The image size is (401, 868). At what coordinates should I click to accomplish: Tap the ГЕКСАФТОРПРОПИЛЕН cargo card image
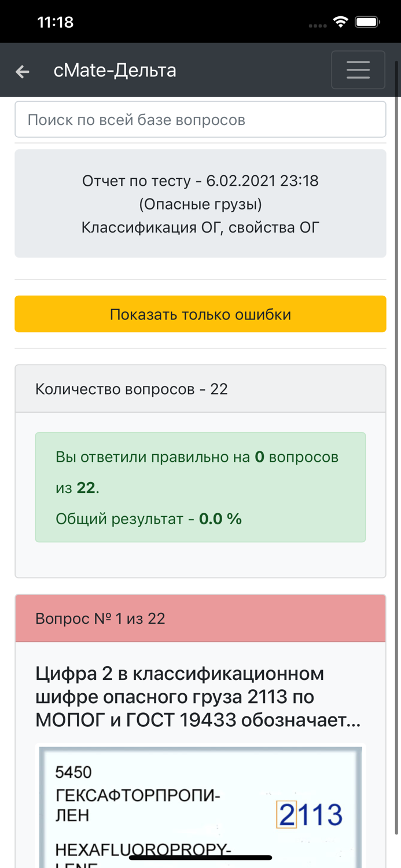pyautogui.click(x=200, y=806)
